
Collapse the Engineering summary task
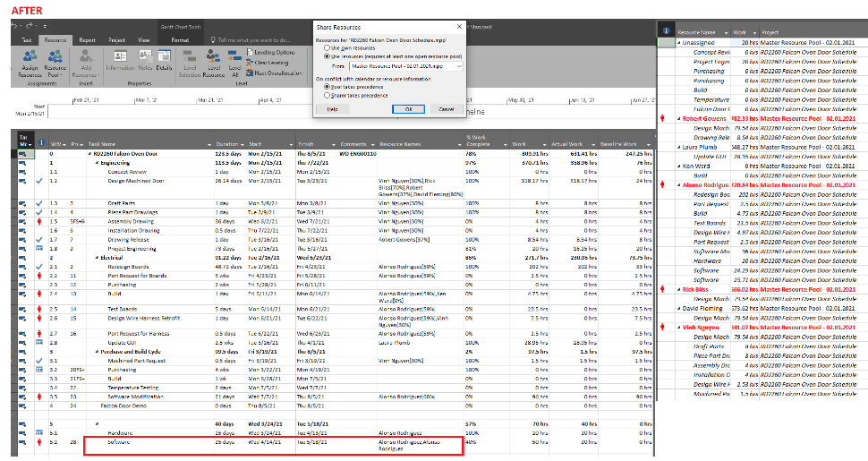[98, 163]
